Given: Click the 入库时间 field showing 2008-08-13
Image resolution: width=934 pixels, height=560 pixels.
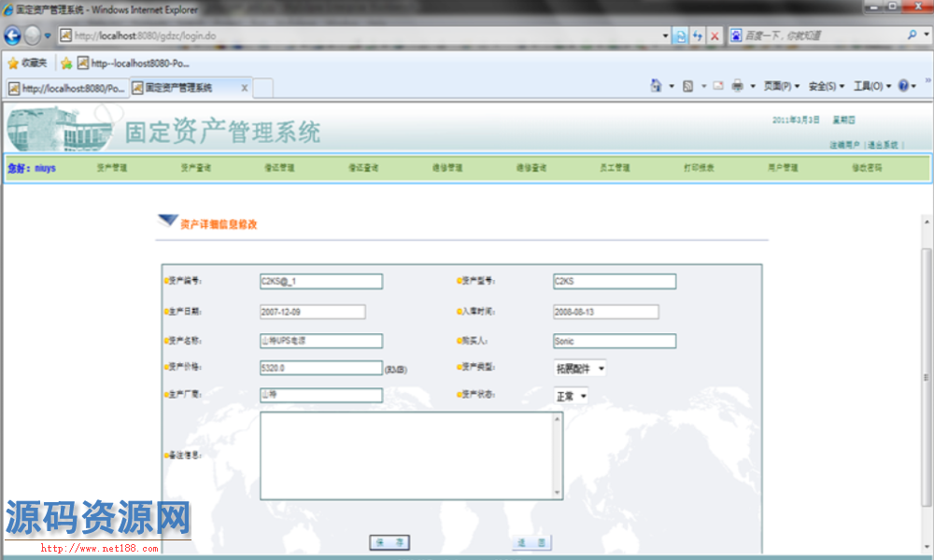Looking at the screenshot, I should point(606,312).
